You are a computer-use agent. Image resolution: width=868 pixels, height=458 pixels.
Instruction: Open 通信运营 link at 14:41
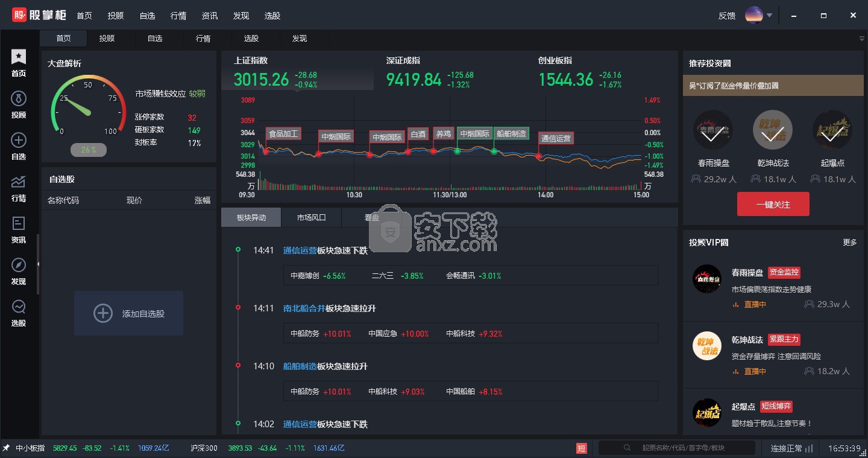(x=300, y=250)
